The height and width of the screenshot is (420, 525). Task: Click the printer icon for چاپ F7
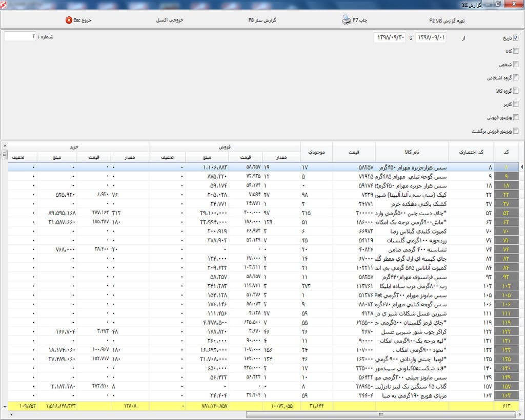tap(346, 20)
